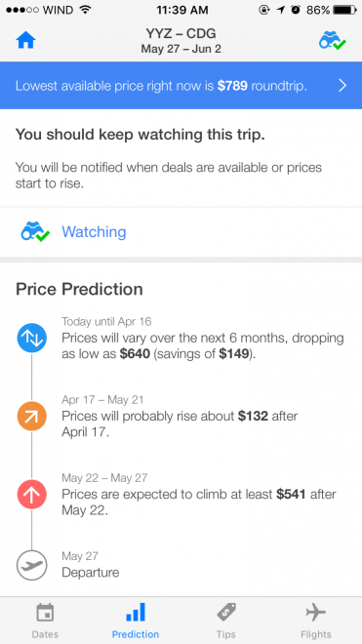This screenshot has height=644, width=362.
Task: Switch to the Flights tab
Action: point(316,621)
